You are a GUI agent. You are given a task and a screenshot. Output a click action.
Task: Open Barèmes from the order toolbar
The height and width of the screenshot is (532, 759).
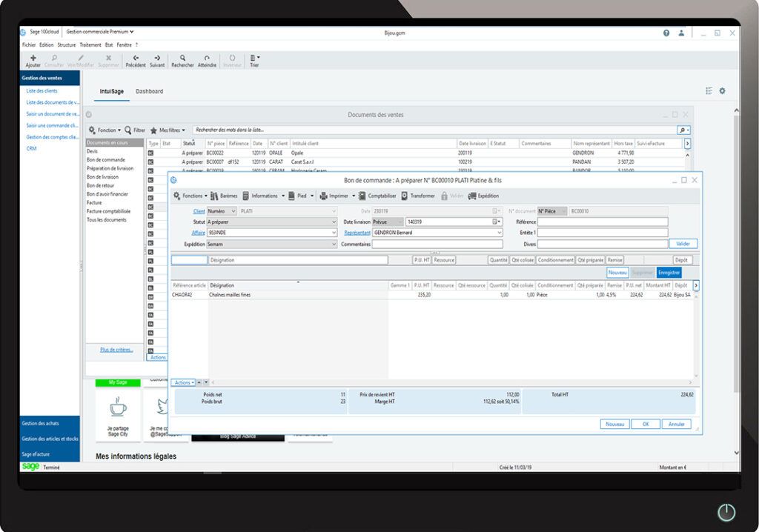214,196
